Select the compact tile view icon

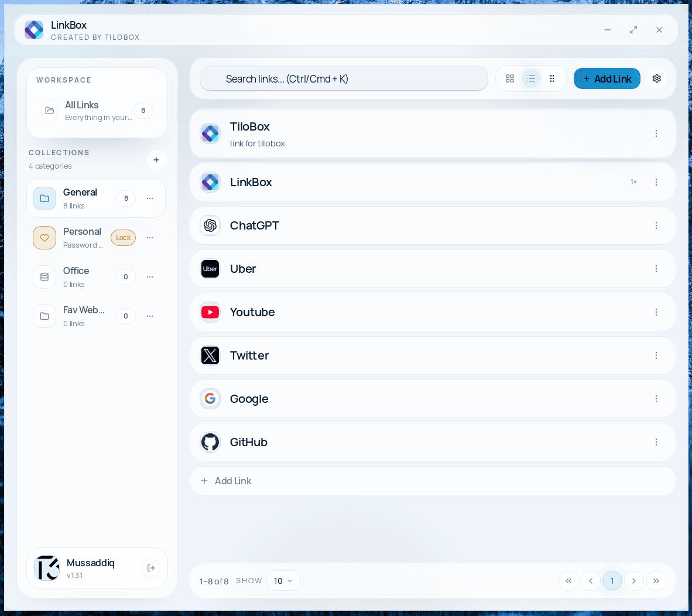[x=552, y=78]
